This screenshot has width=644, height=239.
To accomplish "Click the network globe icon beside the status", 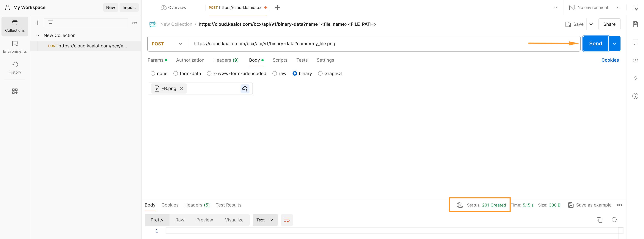I will click(x=459, y=205).
